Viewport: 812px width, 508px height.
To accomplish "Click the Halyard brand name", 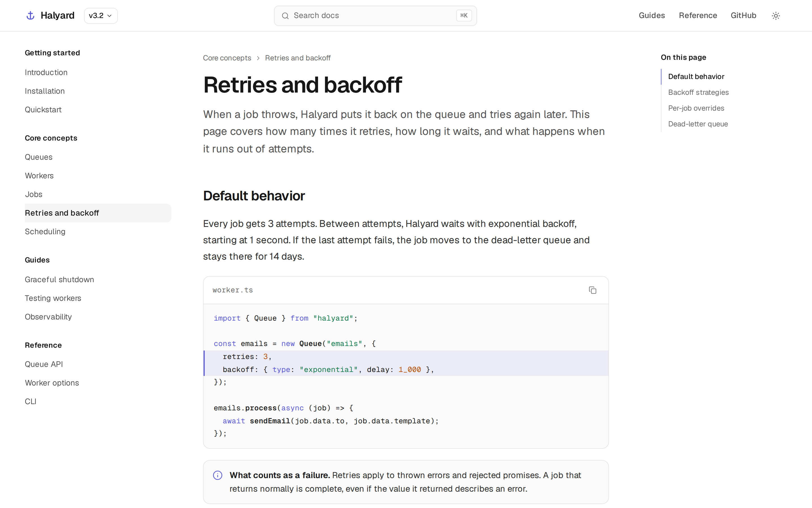I will click(x=58, y=16).
